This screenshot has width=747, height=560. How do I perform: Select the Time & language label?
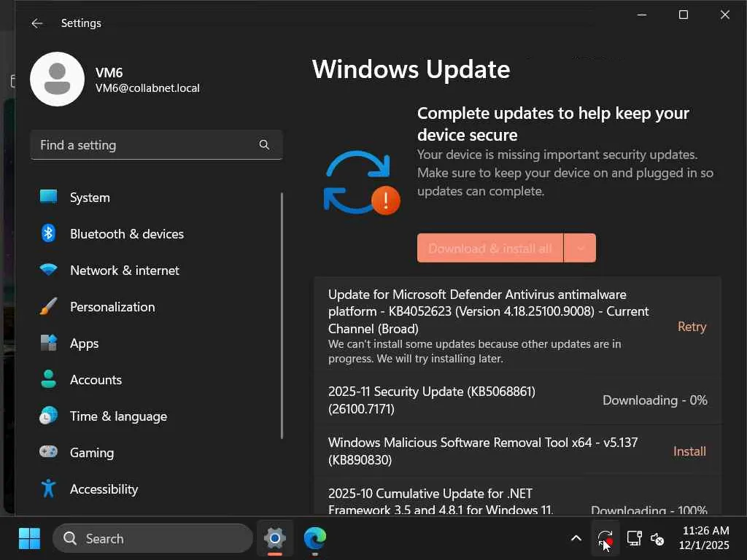coord(119,416)
